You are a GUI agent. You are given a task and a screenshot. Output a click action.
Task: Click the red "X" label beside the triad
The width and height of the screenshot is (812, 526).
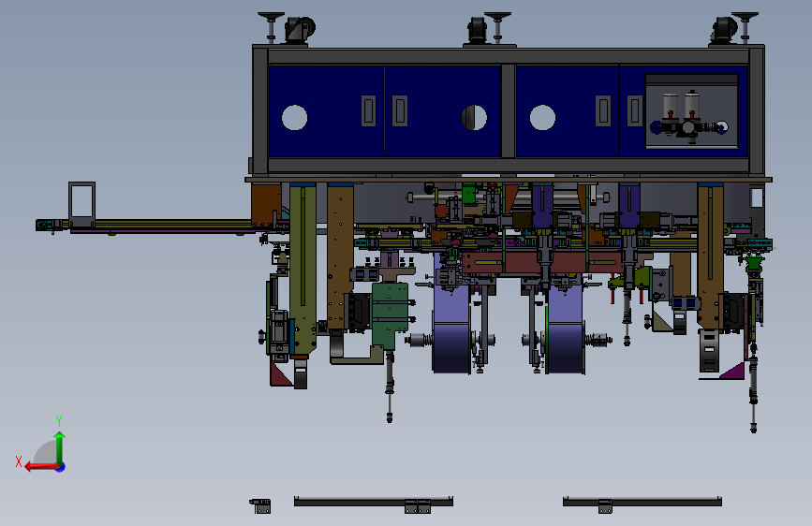click(x=19, y=461)
